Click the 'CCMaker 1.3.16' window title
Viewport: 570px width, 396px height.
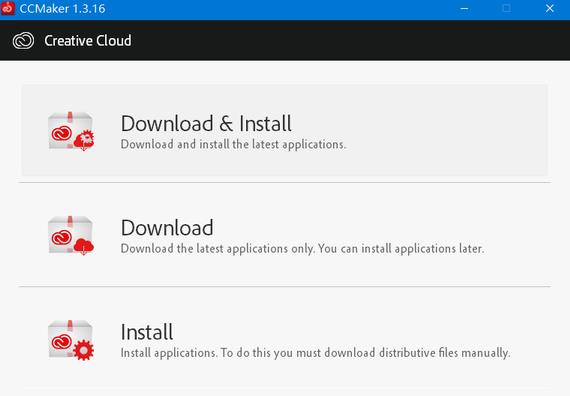click(x=62, y=8)
